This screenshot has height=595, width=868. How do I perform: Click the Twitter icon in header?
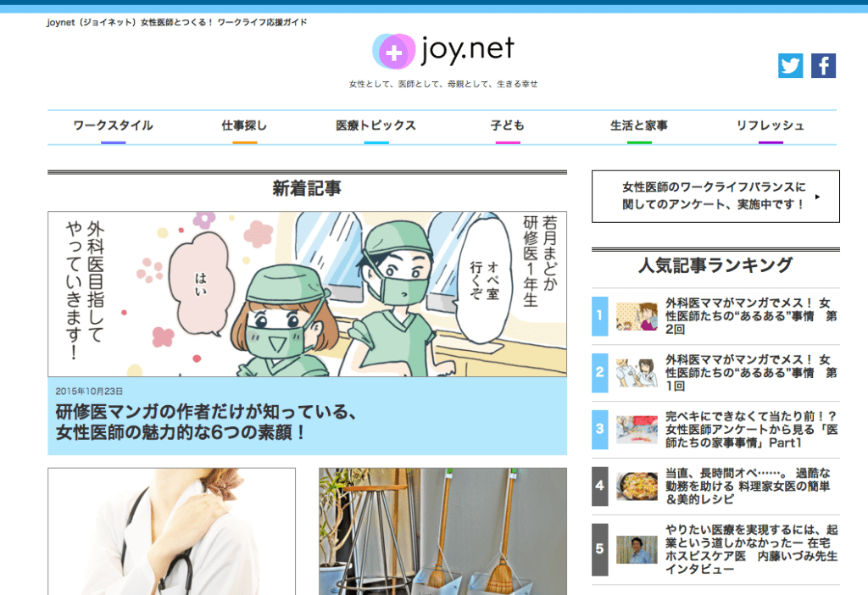click(790, 66)
